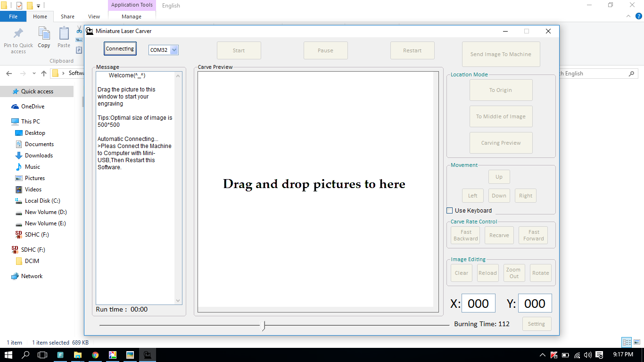Screen dimensions: 644x362
Task: Open File Explorer from the taskbar
Action: pos(78,355)
